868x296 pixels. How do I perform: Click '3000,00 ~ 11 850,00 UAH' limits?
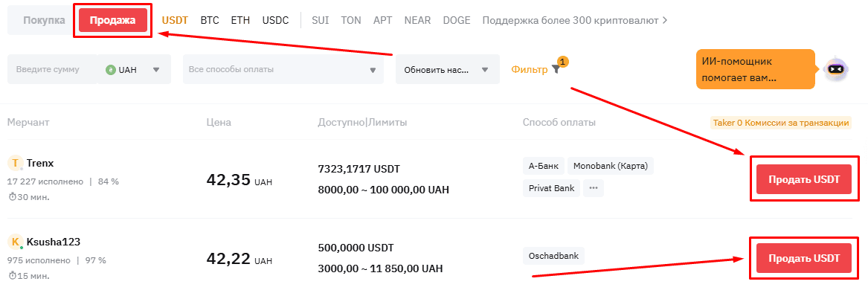pos(381,269)
